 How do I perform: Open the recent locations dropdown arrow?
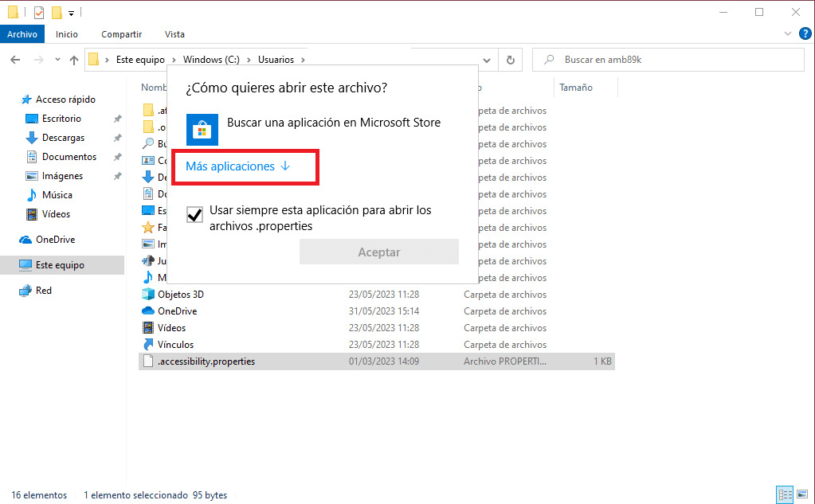pyautogui.click(x=57, y=61)
